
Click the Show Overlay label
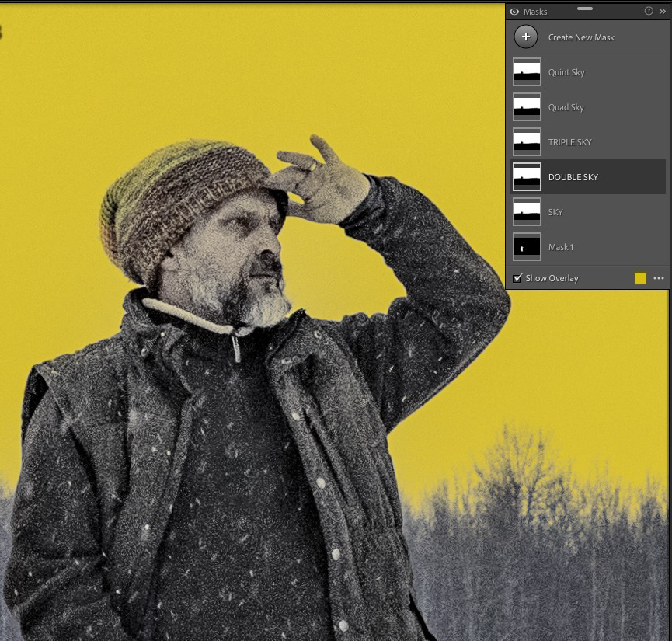(552, 278)
